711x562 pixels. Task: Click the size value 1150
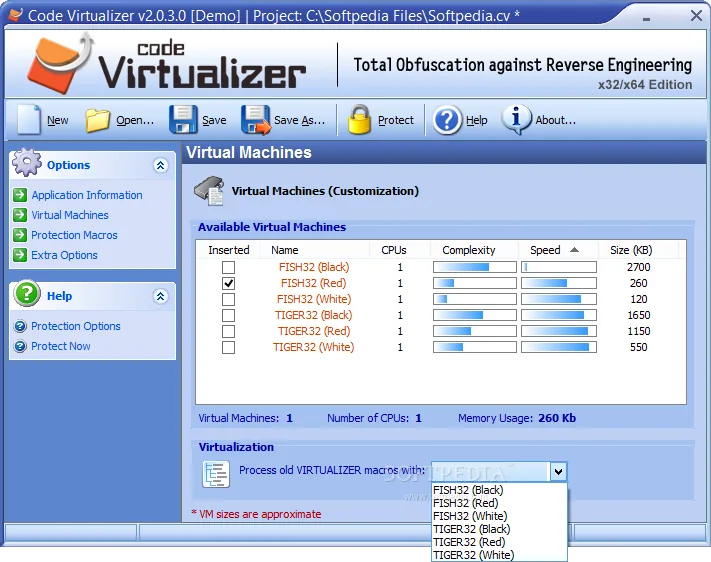click(638, 331)
